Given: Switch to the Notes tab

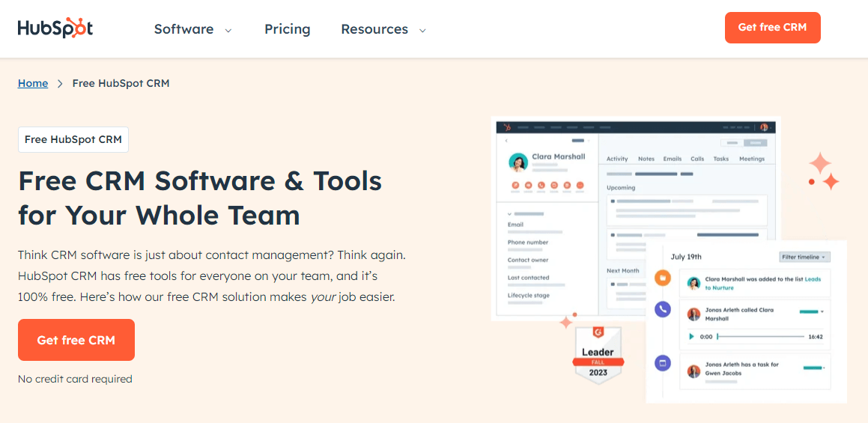Looking at the screenshot, I should click(646, 159).
